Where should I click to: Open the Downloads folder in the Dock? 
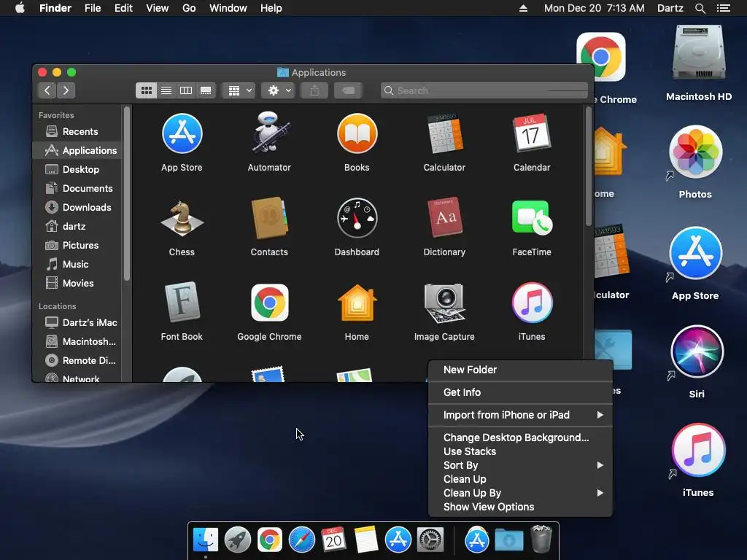pyautogui.click(x=508, y=540)
